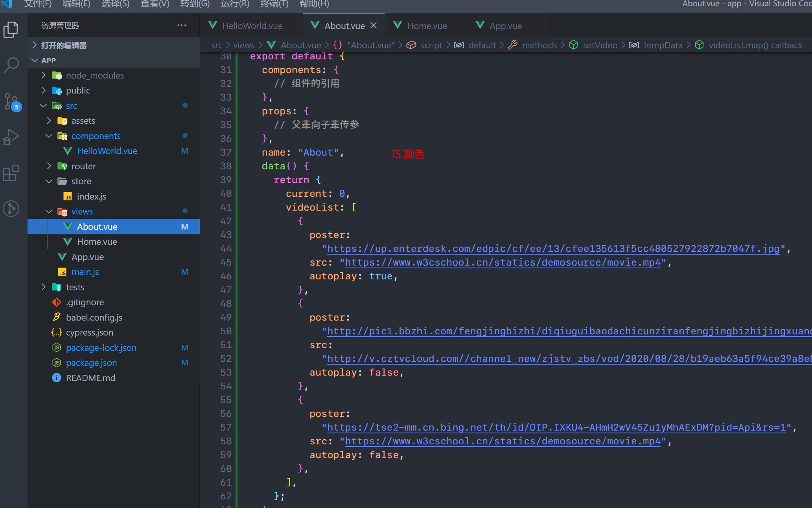Expand the node_modules folder
Image resolution: width=812 pixels, height=508 pixels.
(114, 75)
